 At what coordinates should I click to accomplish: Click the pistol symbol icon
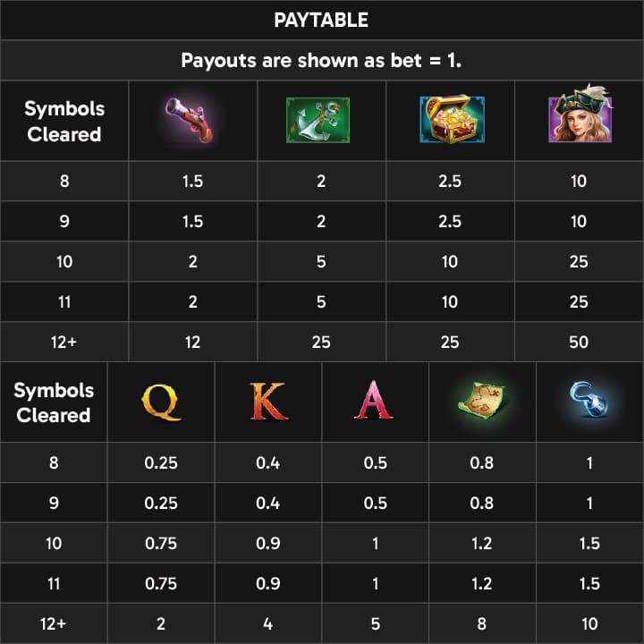click(190, 120)
